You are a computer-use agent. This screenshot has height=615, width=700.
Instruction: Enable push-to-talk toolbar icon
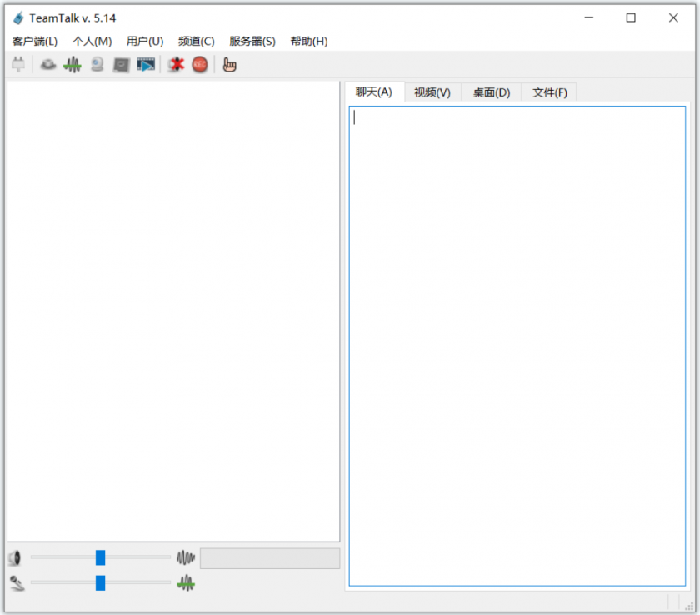[48, 65]
